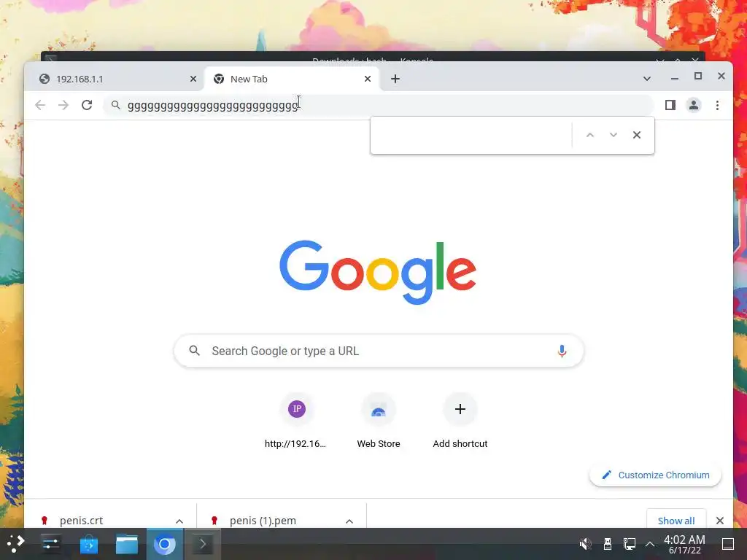Go to next find result

614,135
